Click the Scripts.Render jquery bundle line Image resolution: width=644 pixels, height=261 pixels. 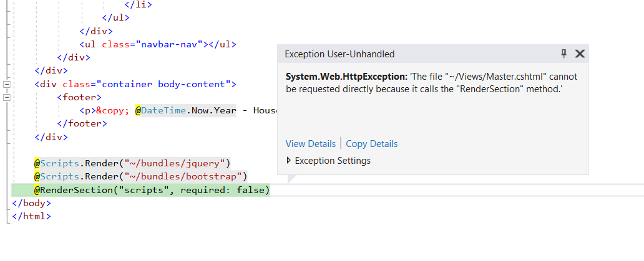point(132,163)
